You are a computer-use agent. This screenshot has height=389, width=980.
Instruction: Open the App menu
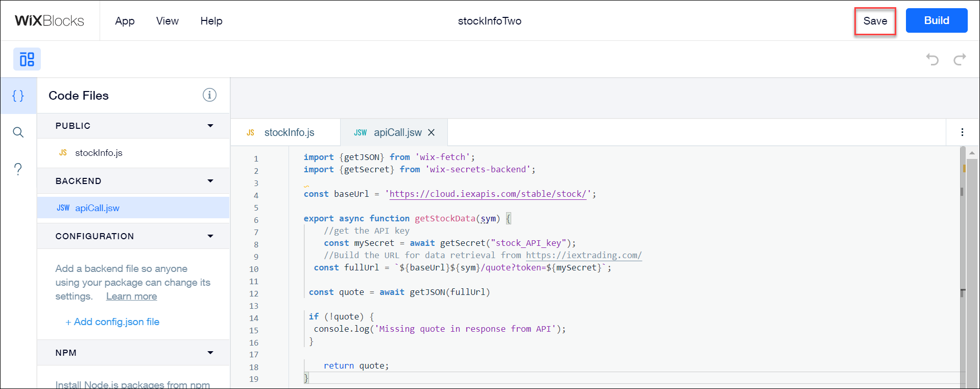coord(125,21)
